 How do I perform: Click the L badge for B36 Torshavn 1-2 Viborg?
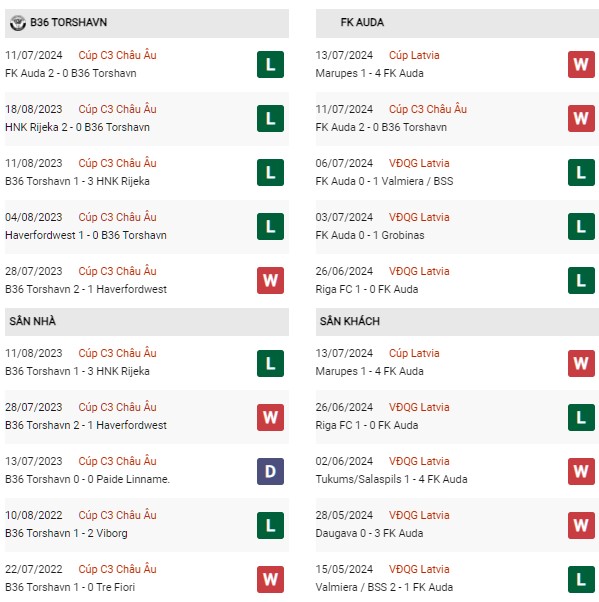[270, 525]
